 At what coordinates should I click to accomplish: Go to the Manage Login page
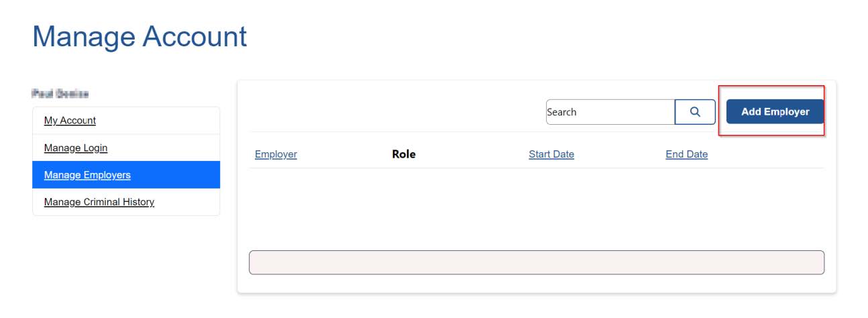pos(126,148)
